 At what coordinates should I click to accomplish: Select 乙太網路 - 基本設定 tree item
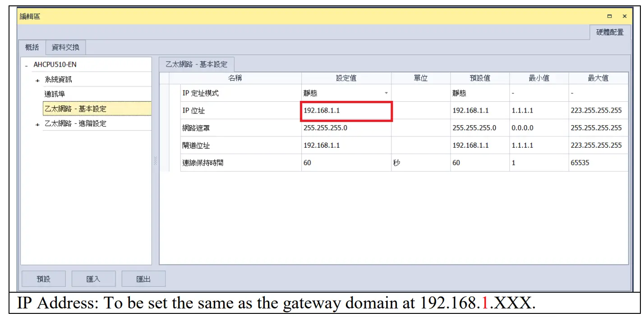point(97,109)
